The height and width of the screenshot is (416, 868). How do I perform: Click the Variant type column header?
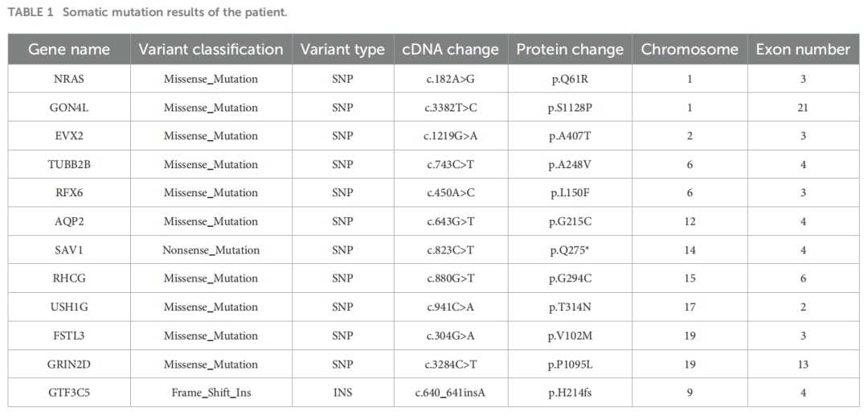click(342, 49)
